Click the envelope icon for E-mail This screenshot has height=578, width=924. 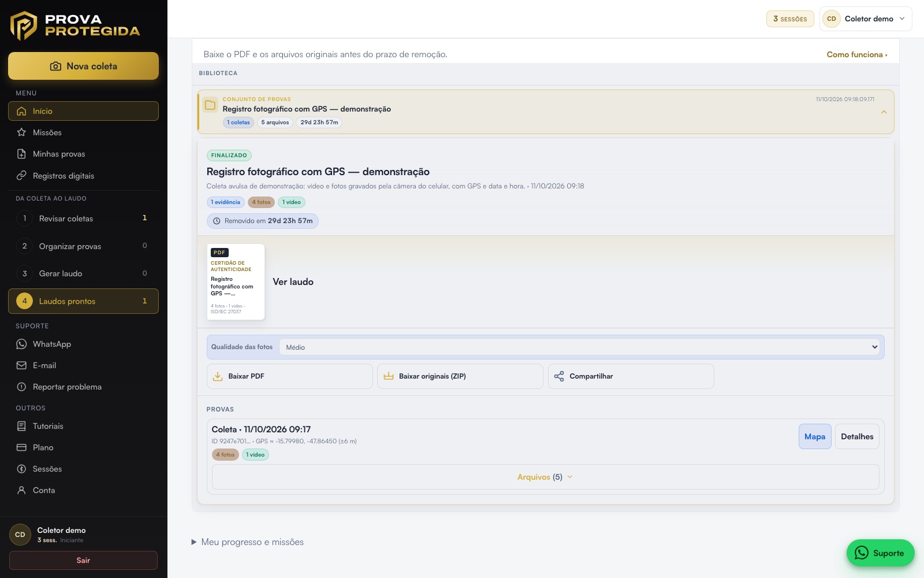click(x=21, y=365)
